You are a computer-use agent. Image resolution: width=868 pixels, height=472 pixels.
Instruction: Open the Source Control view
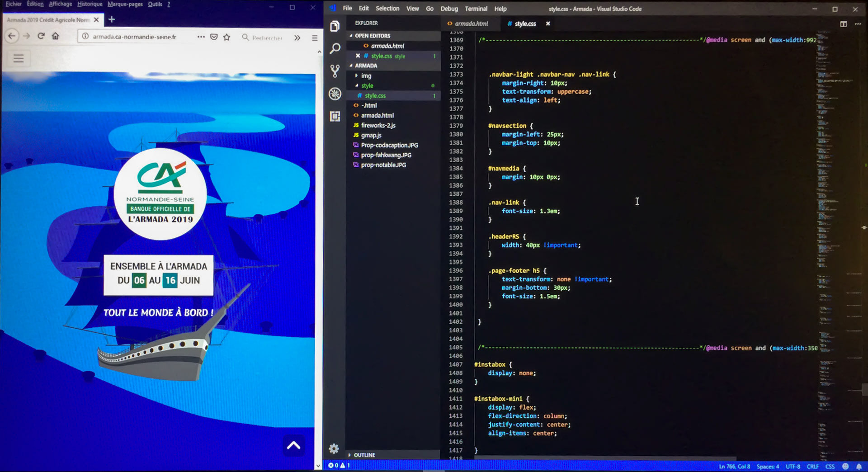(335, 71)
